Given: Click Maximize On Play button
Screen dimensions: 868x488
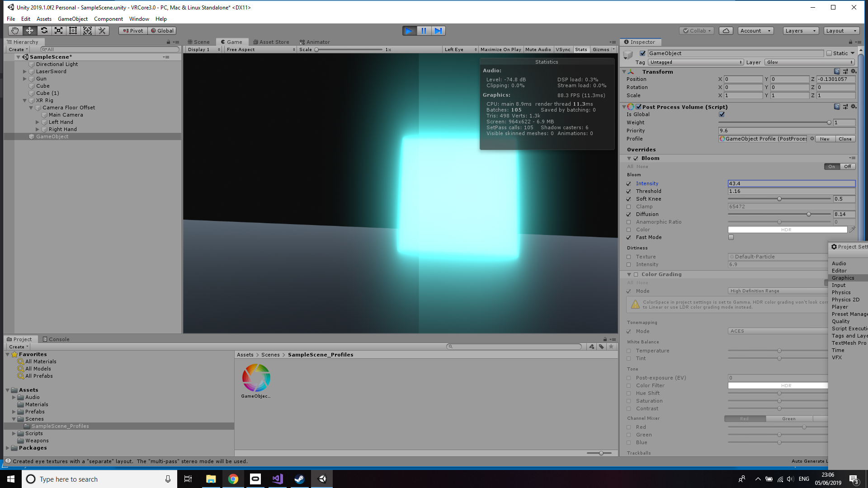Looking at the screenshot, I should point(500,50).
